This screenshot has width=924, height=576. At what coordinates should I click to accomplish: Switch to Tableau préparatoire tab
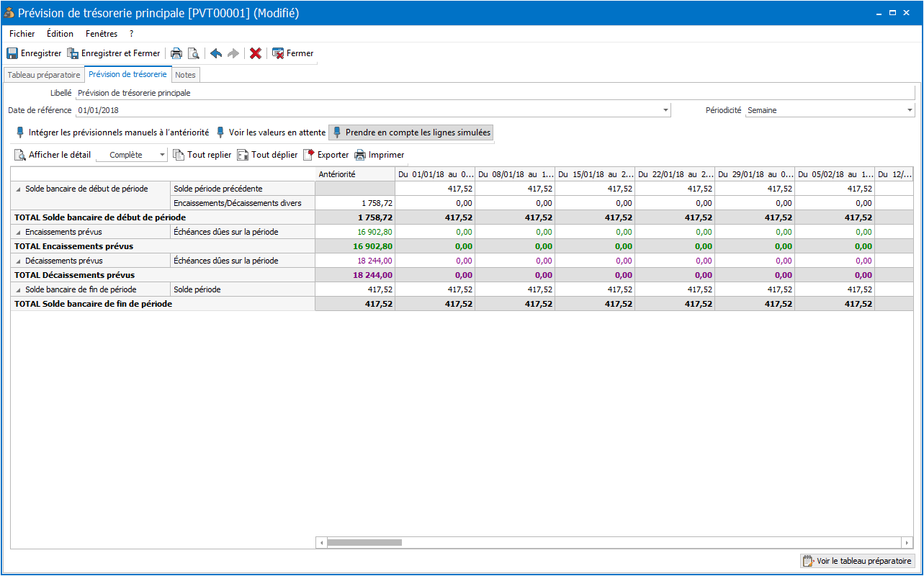point(44,75)
